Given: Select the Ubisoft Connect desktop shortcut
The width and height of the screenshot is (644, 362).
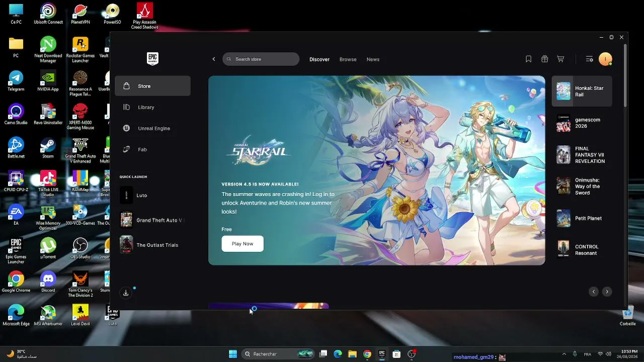Looking at the screenshot, I should pyautogui.click(x=48, y=14).
